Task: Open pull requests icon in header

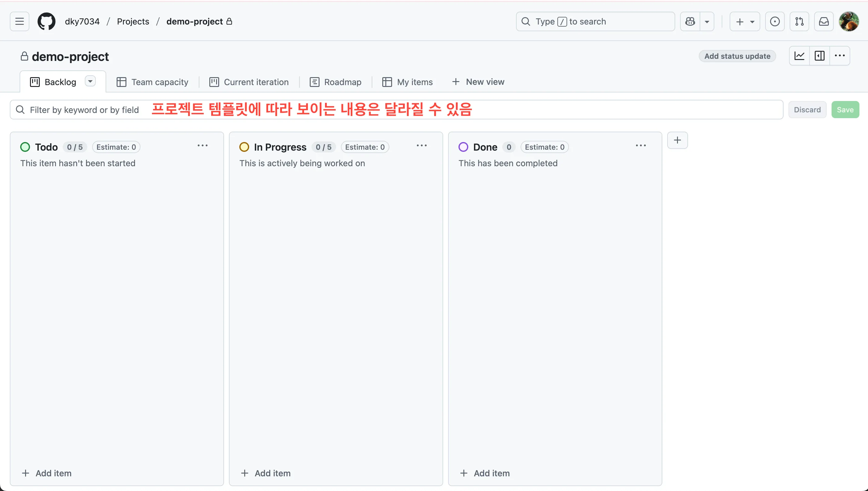Action: click(799, 22)
